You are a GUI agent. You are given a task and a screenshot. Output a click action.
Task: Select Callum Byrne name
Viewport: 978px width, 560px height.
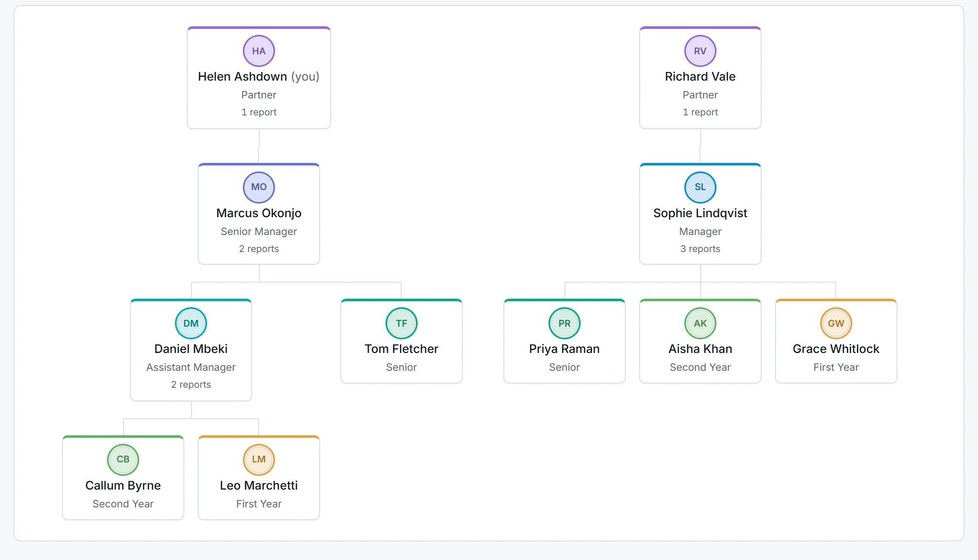point(123,485)
